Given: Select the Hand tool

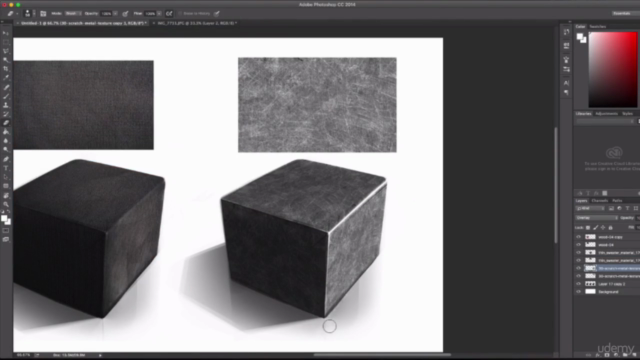Looking at the screenshot, I should (x=6, y=196).
